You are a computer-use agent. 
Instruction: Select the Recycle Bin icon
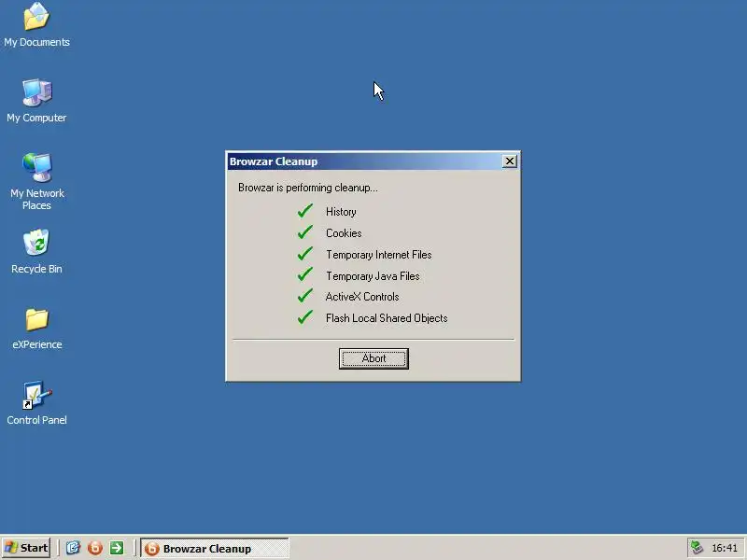point(36,251)
